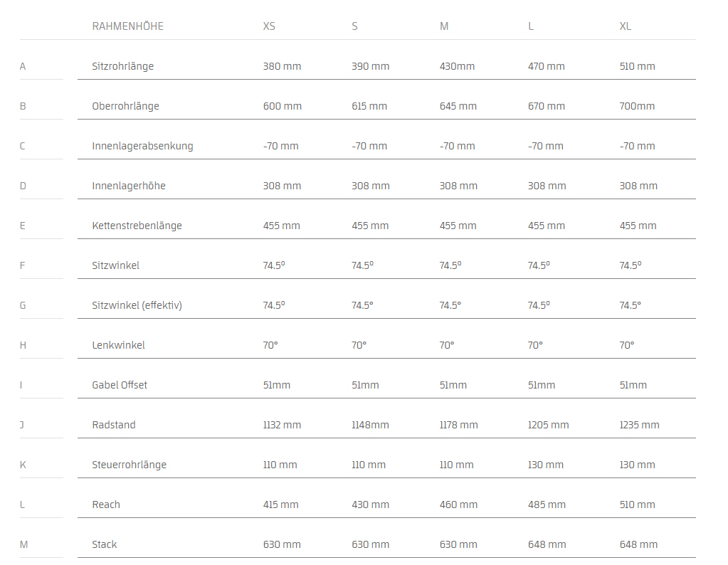
Task: Select the Kettenstrebenlänge row label
Action: click(x=137, y=226)
